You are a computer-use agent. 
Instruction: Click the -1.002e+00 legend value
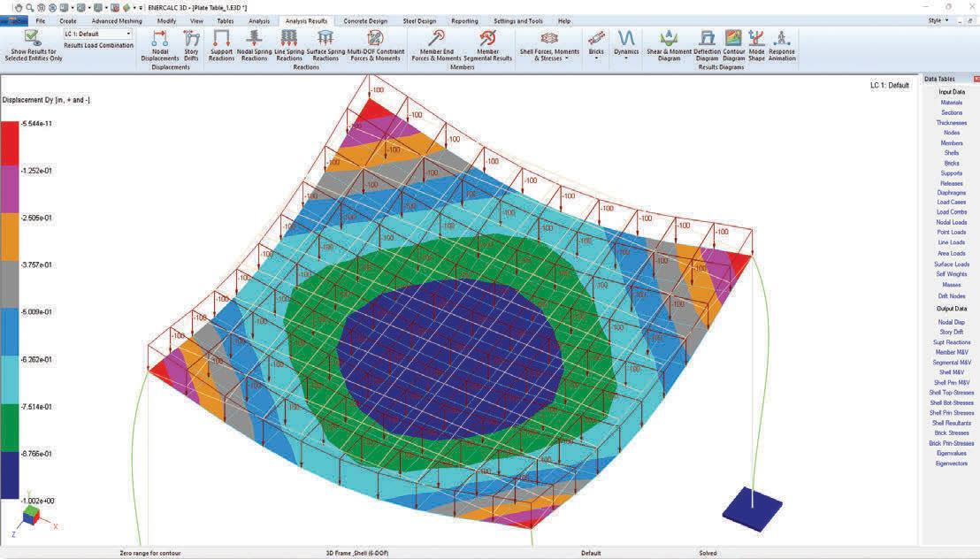37,501
